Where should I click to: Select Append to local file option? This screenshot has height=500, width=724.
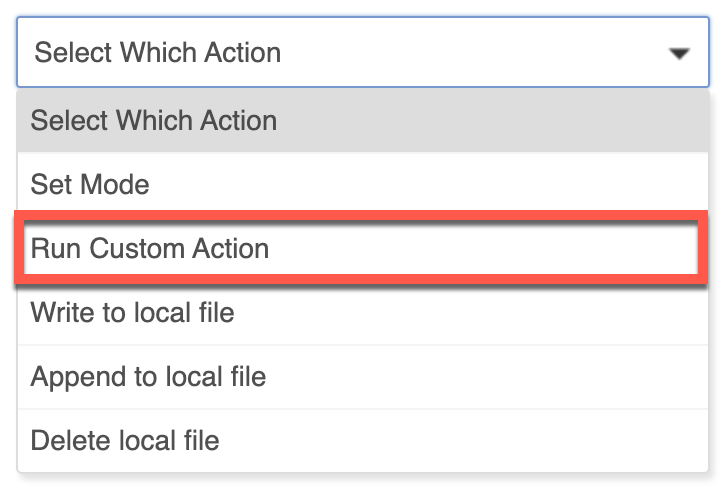(362, 377)
